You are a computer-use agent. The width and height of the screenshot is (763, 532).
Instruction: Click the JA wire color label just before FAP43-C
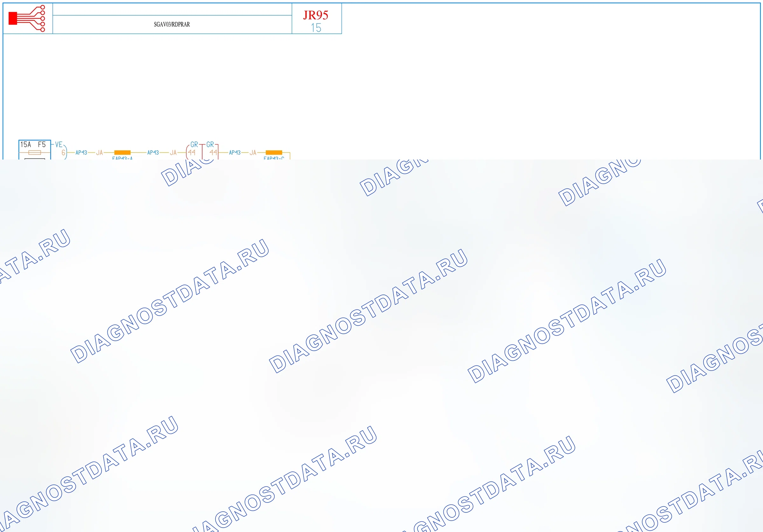tap(253, 153)
